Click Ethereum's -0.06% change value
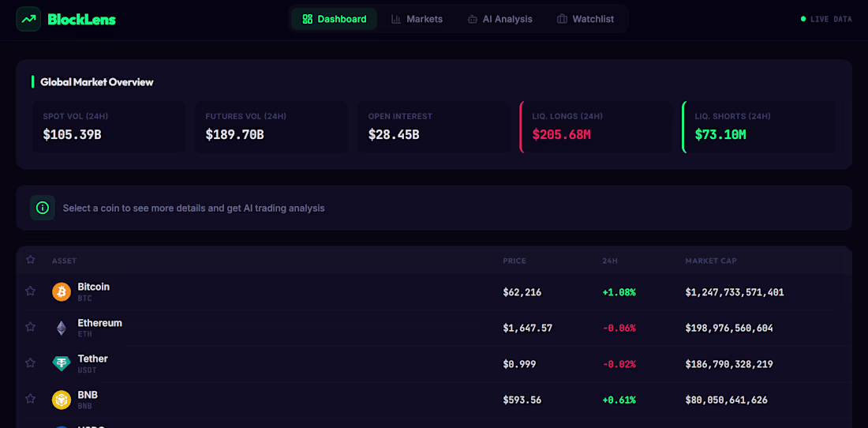This screenshot has width=868, height=428. click(x=619, y=329)
